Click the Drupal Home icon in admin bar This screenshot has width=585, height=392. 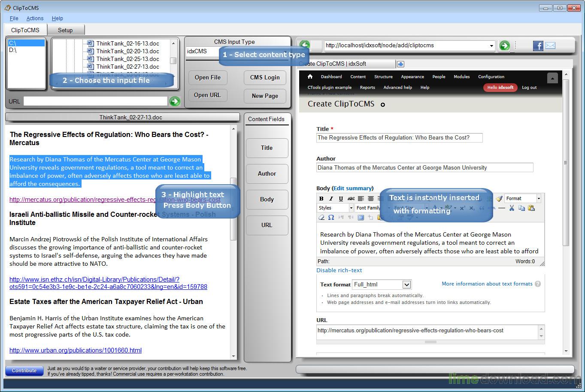coord(310,76)
